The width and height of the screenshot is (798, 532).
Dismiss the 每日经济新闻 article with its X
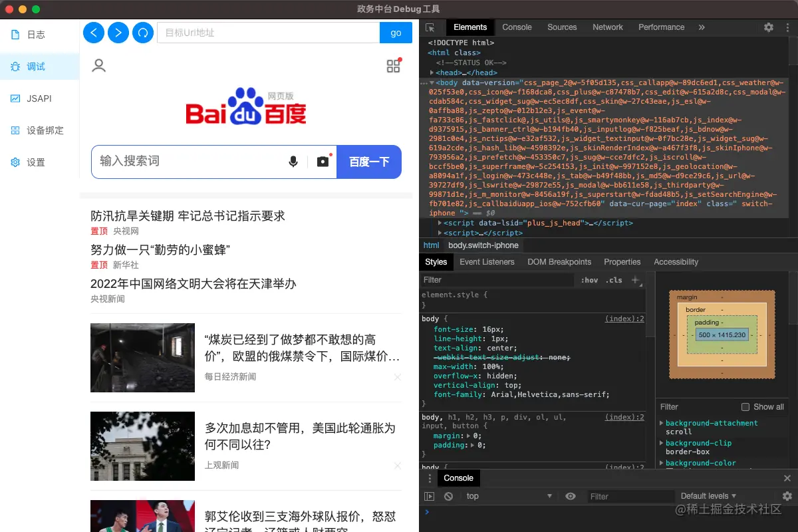tap(398, 377)
